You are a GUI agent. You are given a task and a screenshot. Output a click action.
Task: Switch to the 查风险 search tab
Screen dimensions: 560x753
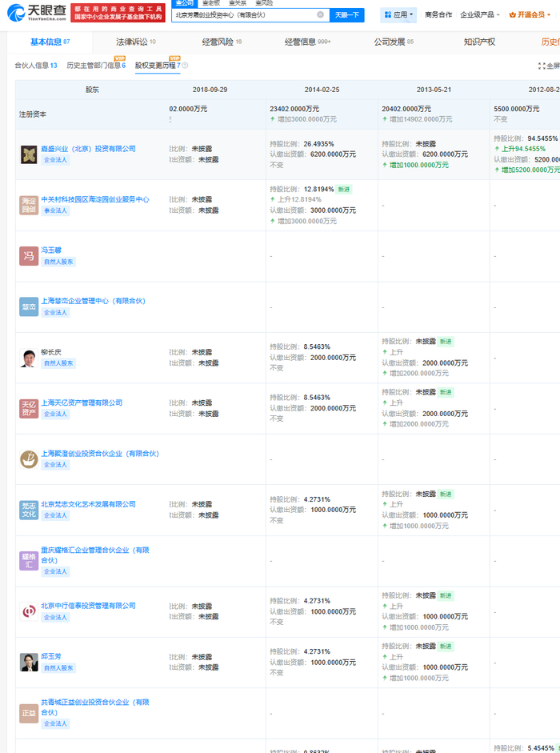coord(264,3)
